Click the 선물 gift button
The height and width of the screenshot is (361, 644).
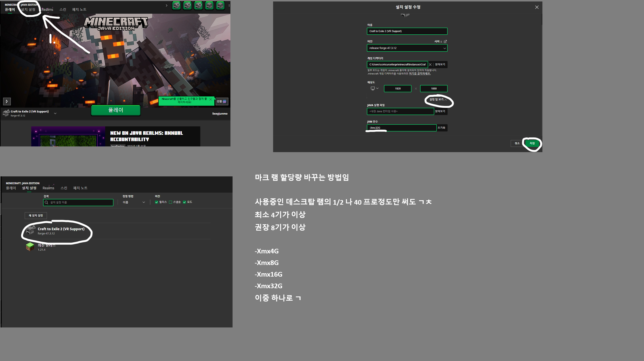tap(222, 101)
